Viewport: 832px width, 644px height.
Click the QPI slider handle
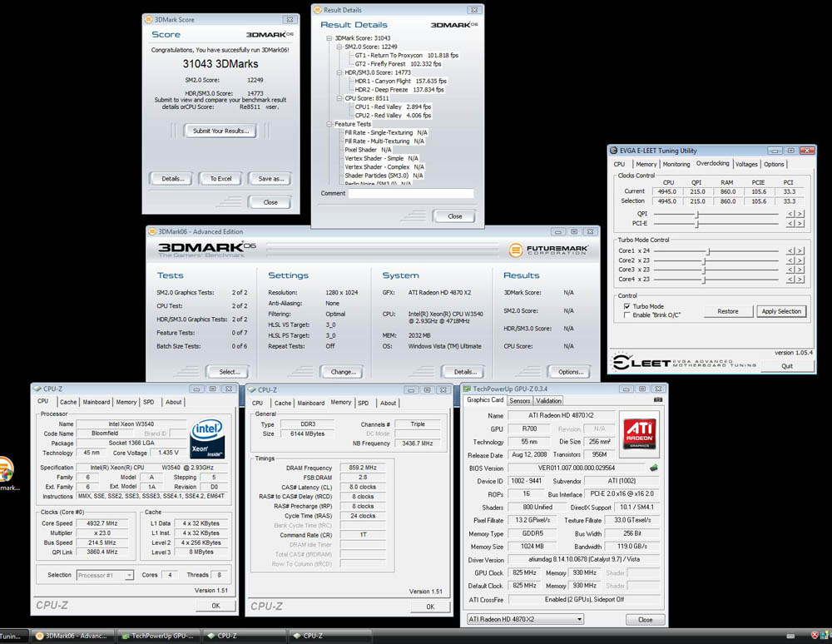698,214
